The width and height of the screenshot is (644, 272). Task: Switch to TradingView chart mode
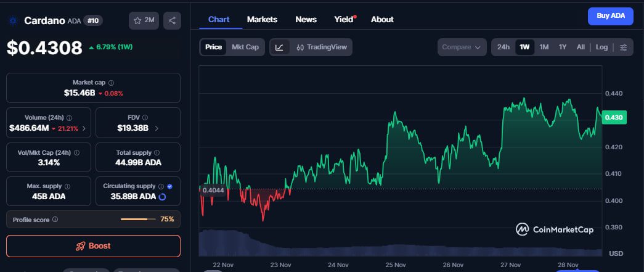[x=321, y=47]
